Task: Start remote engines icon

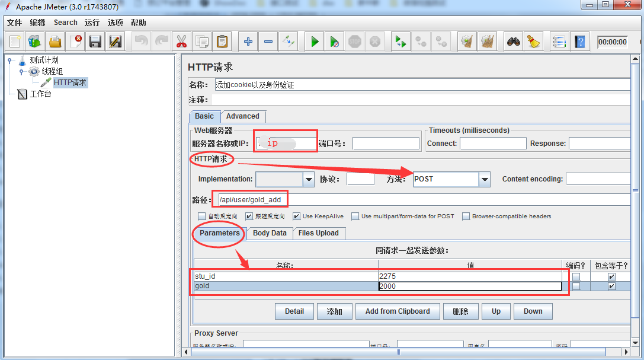Action: coord(401,42)
